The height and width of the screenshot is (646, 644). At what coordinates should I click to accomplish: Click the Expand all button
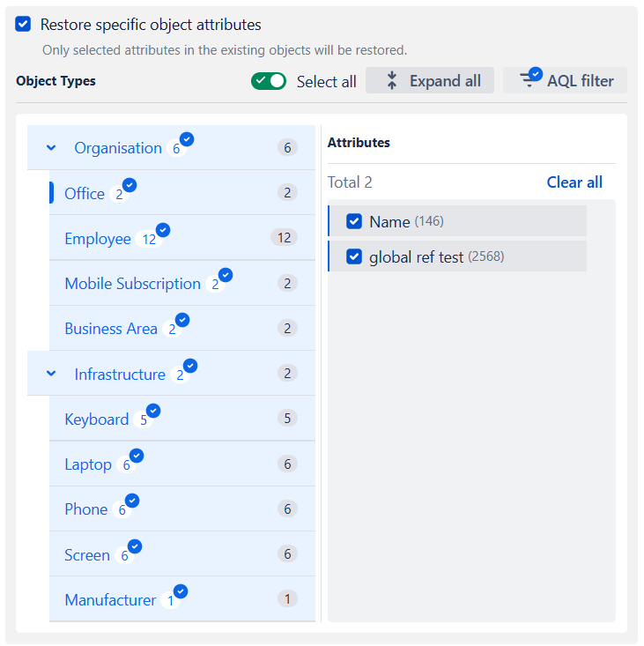click(430, 80)
